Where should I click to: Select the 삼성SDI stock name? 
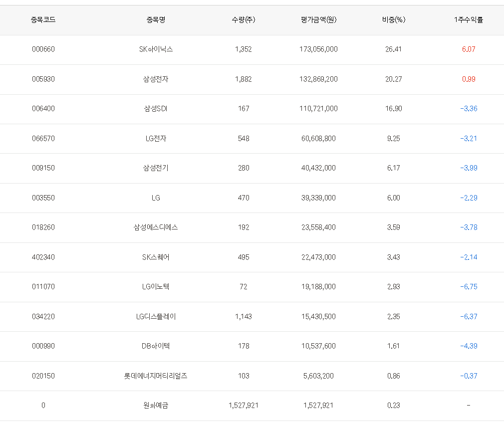click(156, 109)
